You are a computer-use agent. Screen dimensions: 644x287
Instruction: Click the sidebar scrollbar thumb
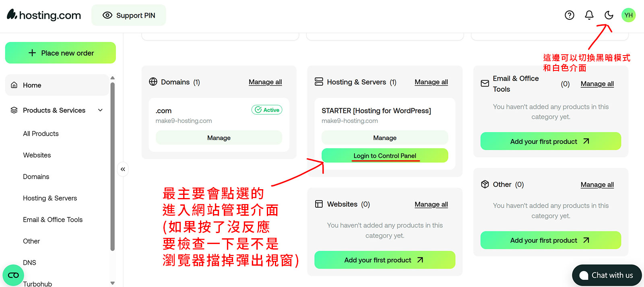[113, 166]
